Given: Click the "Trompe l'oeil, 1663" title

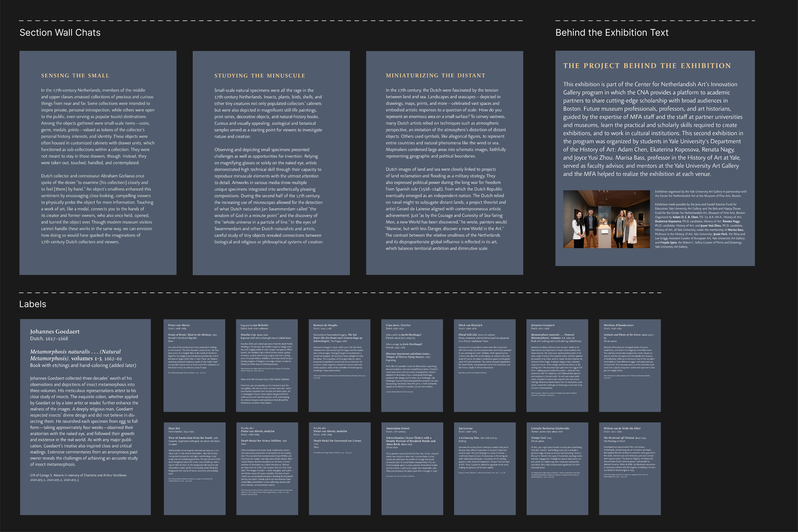Looking at the screenshot, I should pyautogui.click(x=541, y=438).
